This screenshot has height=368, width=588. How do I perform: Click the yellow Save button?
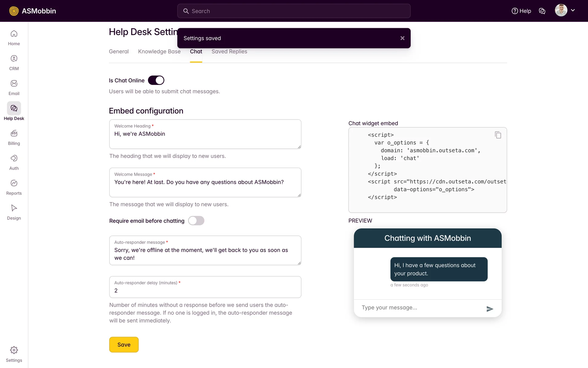click(x=124, y=345)
